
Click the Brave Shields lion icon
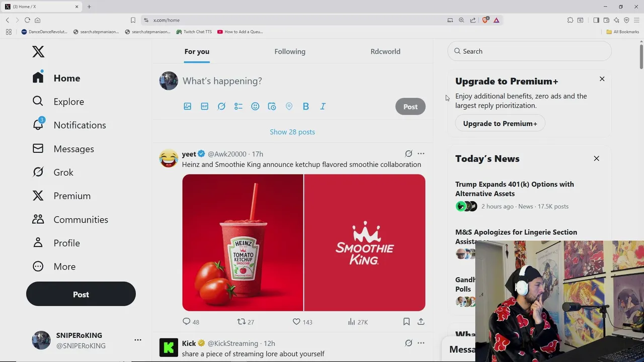tap(485, 20)
